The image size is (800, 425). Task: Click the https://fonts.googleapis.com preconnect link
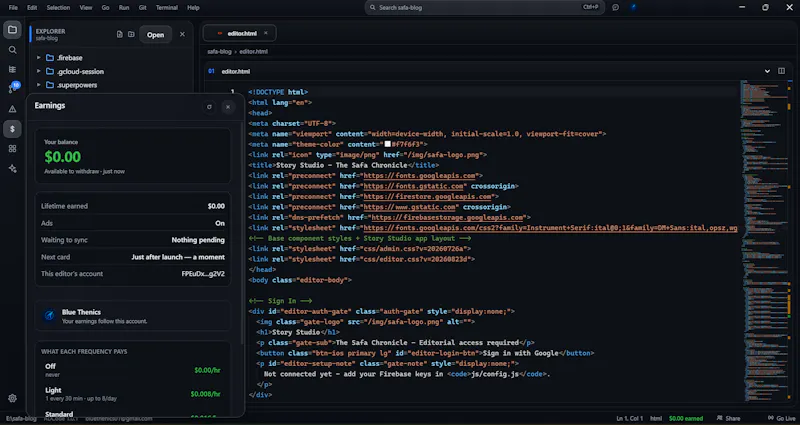[x=420, y=176]
